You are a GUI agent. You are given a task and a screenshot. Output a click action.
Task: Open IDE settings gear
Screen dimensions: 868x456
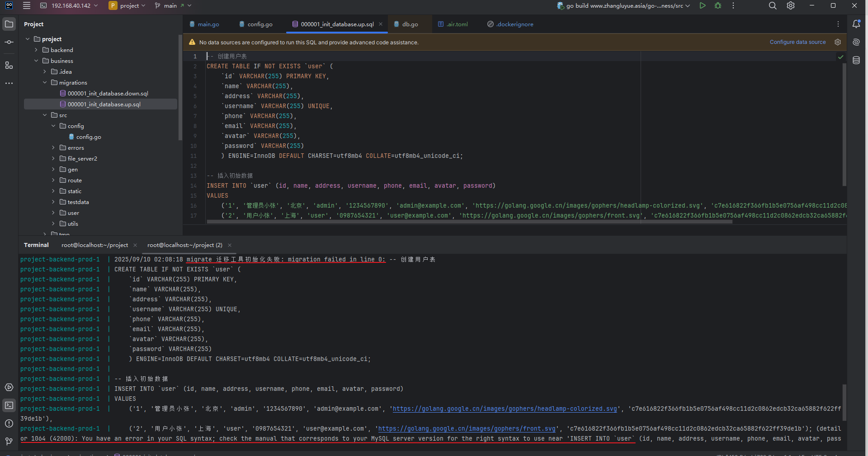[791, 5]
